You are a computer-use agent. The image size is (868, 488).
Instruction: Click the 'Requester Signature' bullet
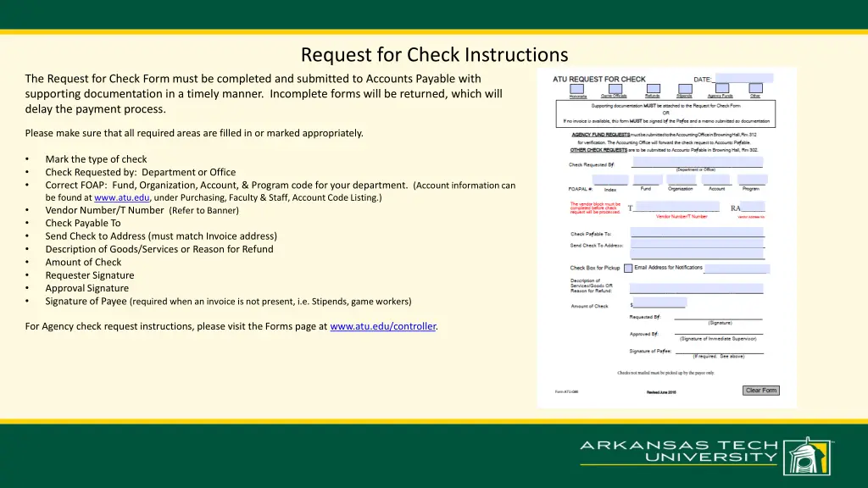click(90, 275)
